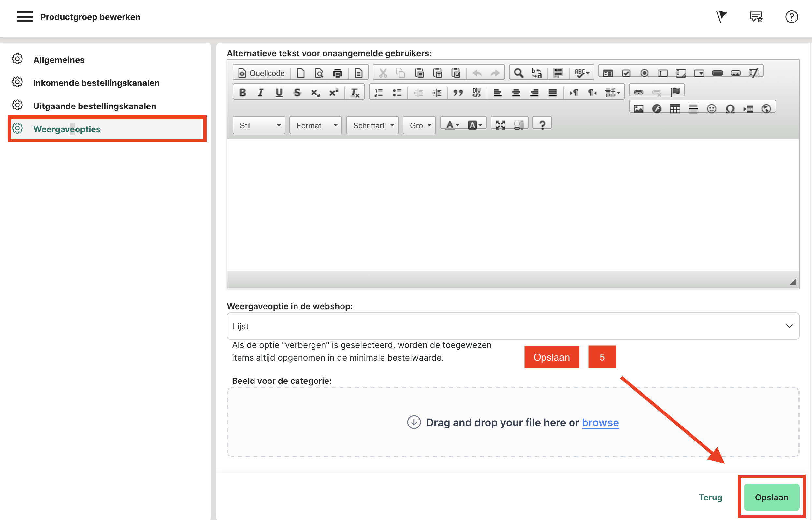Open find with the magnifier icon
812x520 pixels.
tap(518, 73)
